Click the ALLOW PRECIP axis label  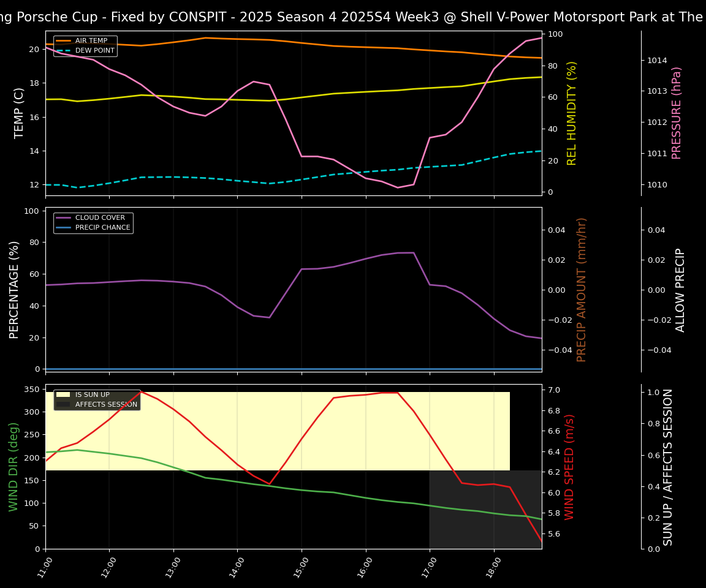[x=680, y=290]
